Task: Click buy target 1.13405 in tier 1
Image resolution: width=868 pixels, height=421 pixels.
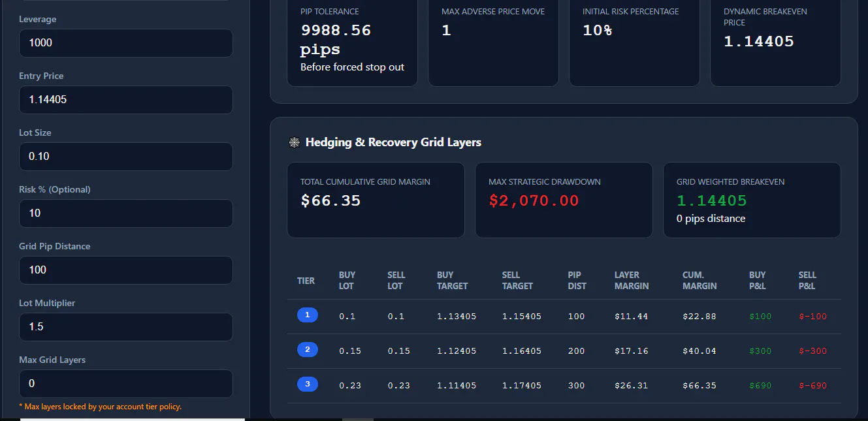Action: point(457,317)
